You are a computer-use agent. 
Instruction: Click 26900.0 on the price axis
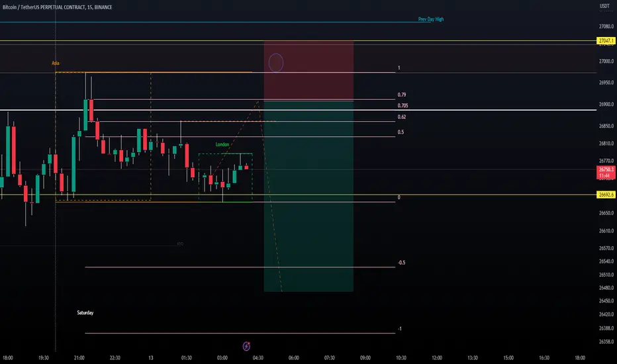[606, 105]
